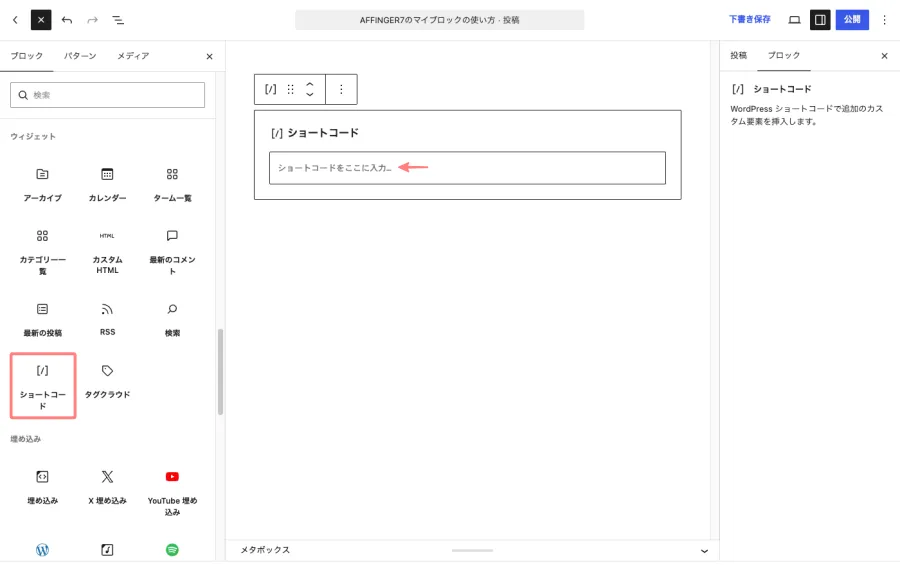Insert the 検索 widget block
This screenshot has height=565, width=900.
point(172,319)
